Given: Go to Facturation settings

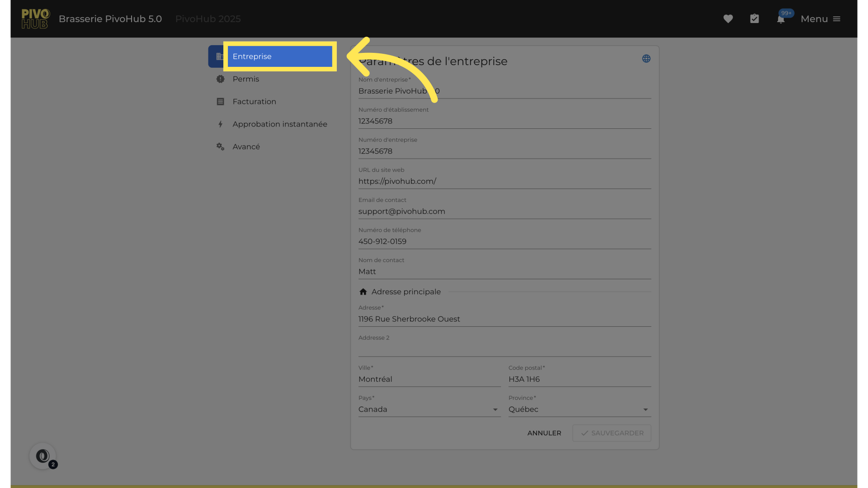Looking at the screenshot, I should point(254,102).
